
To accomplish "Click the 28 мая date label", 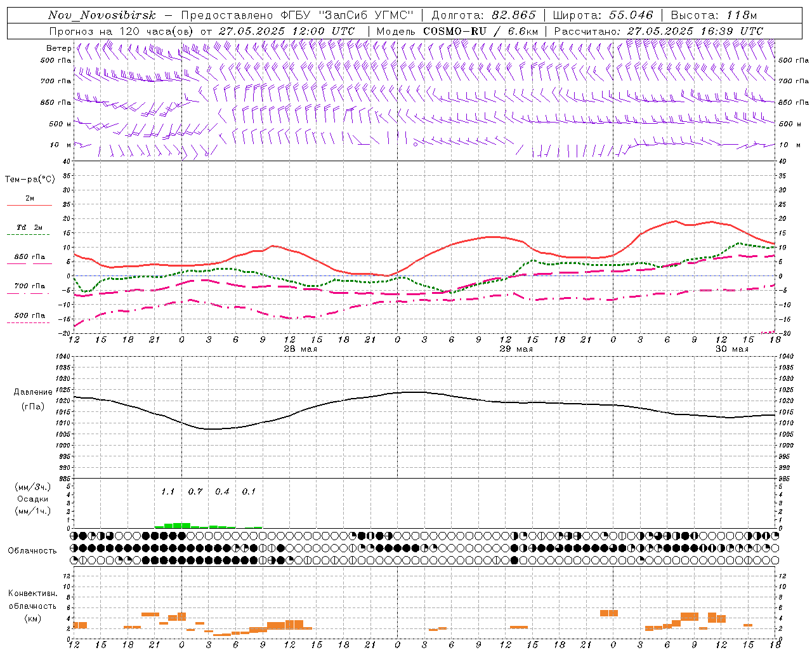I will [301, 349].
